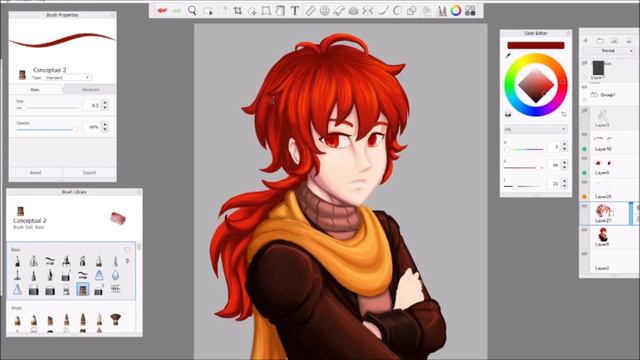The width and height of the screenshot is (640, 360).
Task: Enable the Ellipse guide tool
Action: [325, 11]
